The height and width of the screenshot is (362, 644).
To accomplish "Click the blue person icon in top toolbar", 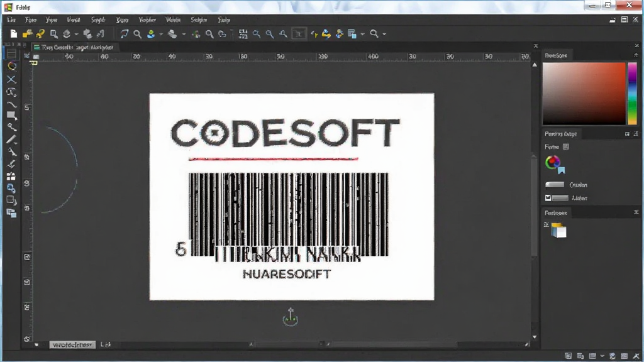I will (x=151, y=34).
